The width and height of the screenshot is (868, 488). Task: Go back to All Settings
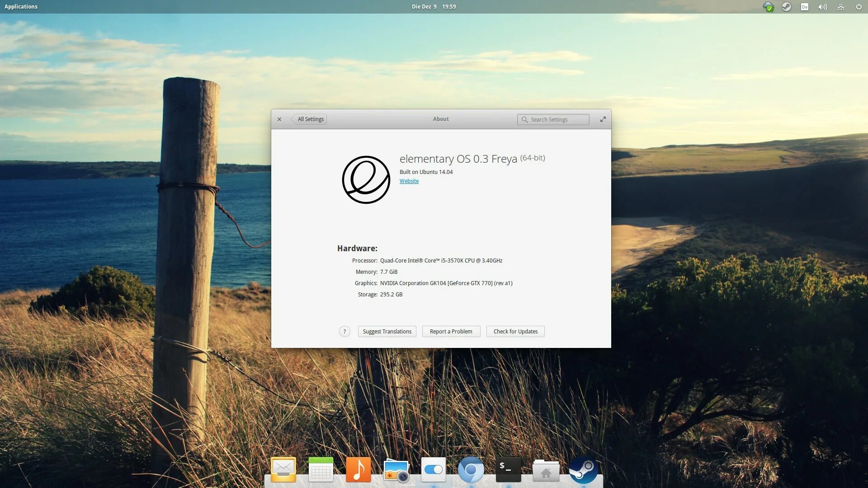[x=310, y=119]
